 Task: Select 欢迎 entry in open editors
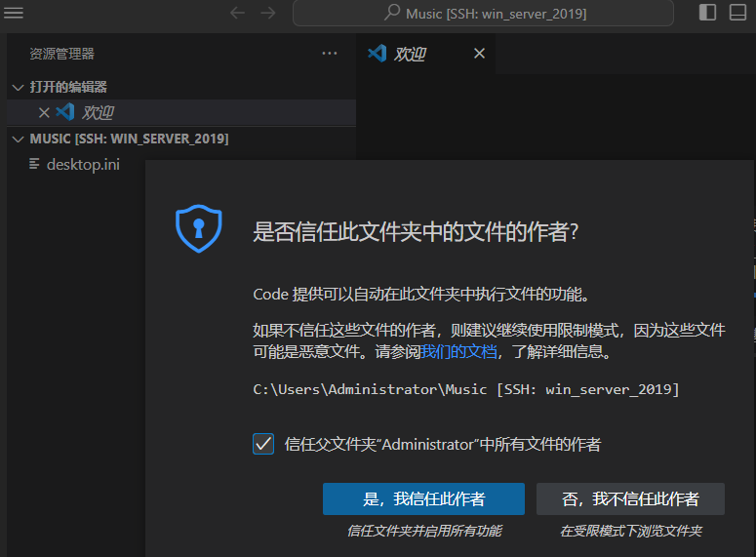(181, 113)
